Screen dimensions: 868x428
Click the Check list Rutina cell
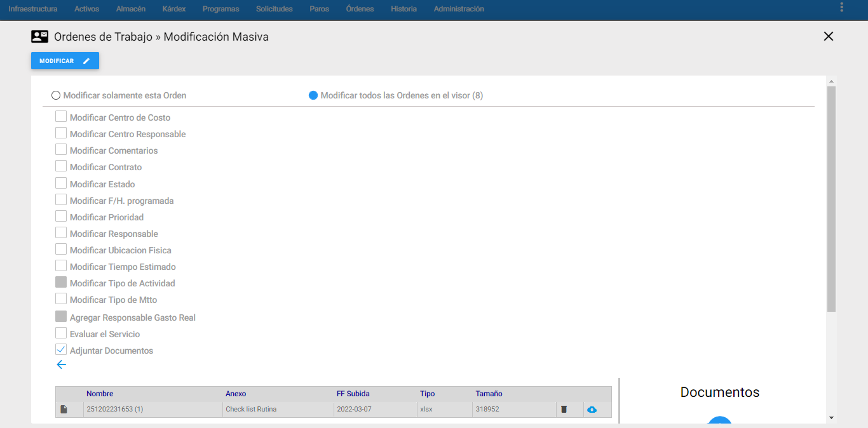click(x=251, y=410)
